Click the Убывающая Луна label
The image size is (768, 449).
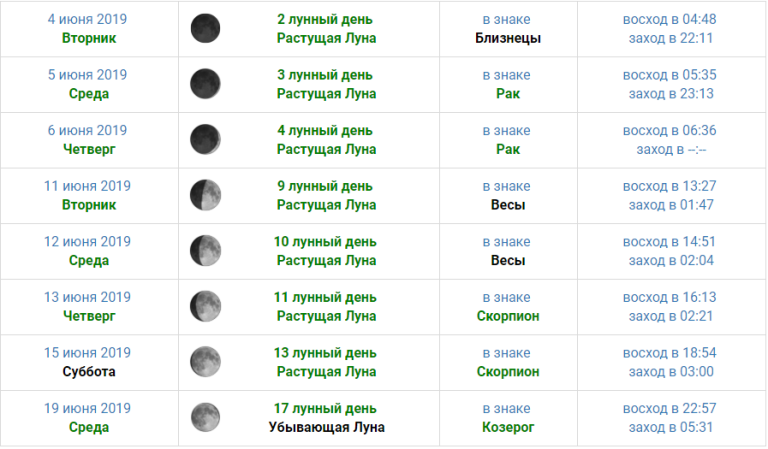326,427
